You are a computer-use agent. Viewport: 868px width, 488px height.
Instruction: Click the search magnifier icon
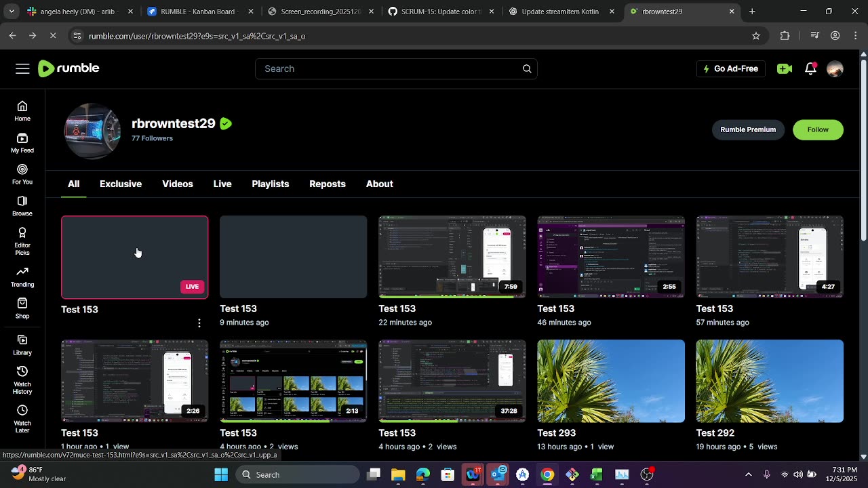[x=527, y=68]
